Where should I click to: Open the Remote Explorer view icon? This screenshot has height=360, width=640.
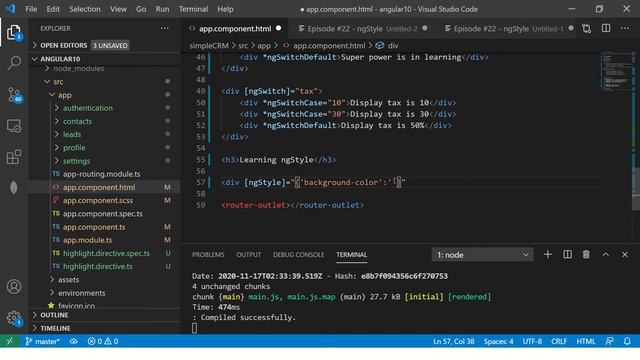(14, 126)
